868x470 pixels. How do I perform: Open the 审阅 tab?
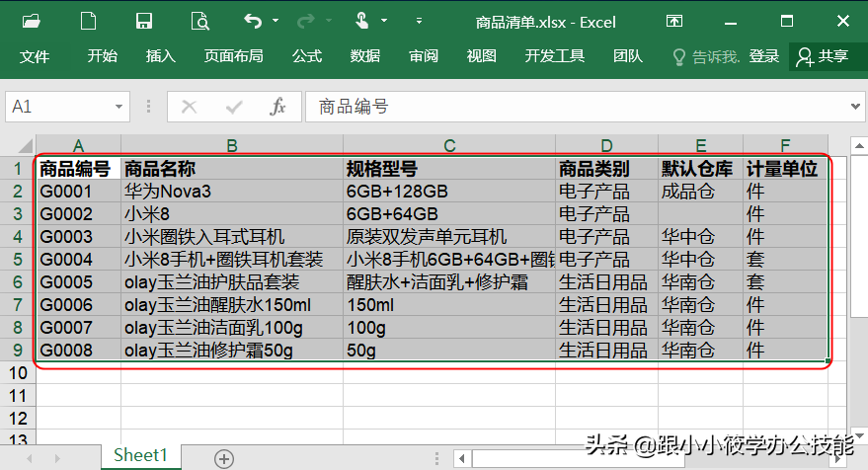tap(424, 56)
